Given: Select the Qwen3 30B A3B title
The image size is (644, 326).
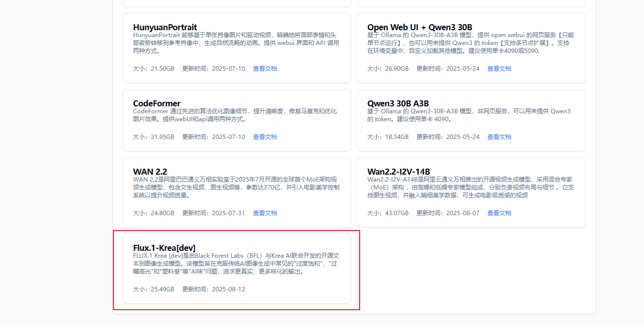Looking at the screenshot, I should [399, 103].
